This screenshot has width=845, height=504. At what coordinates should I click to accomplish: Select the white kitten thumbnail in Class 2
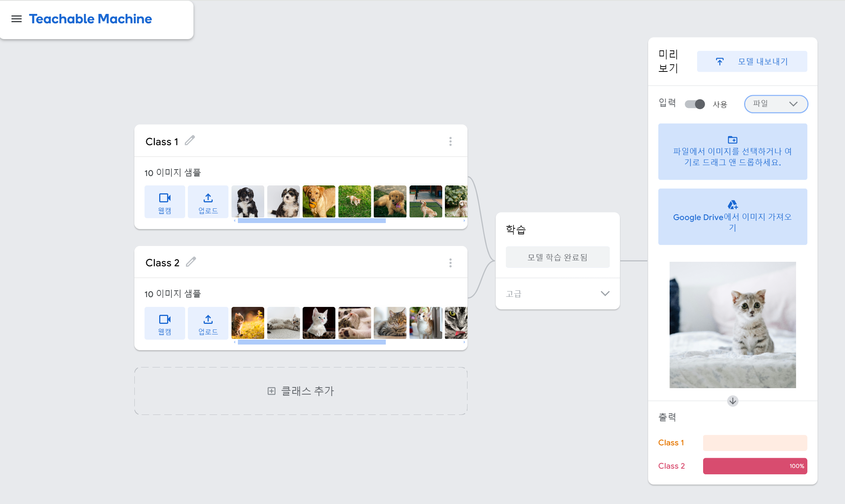tap(318, 323)
